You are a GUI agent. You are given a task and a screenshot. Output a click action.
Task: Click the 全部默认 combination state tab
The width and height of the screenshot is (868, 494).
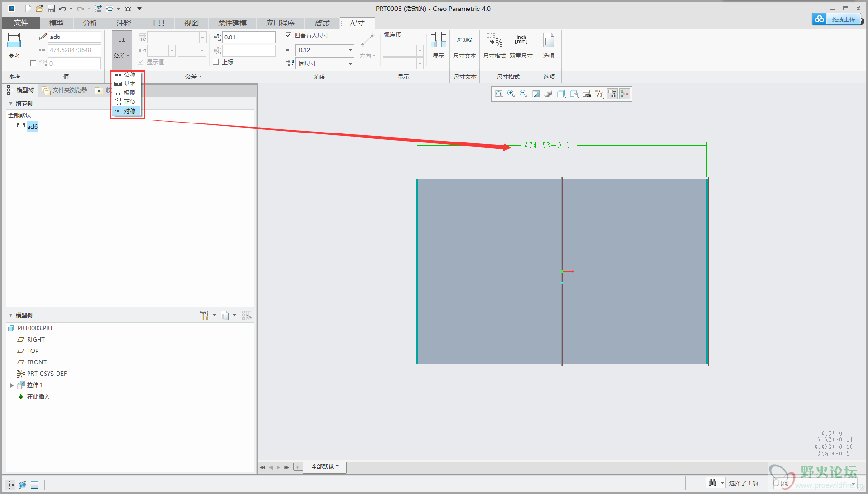324,467
